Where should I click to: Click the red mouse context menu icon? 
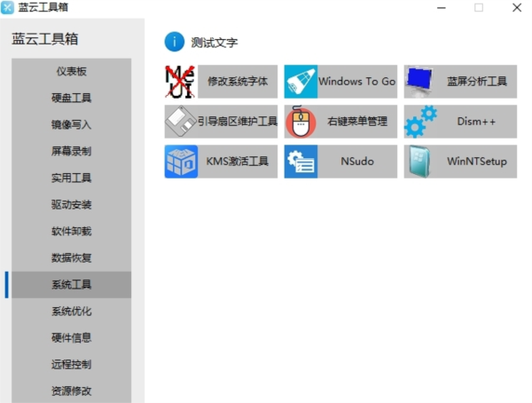301,122
